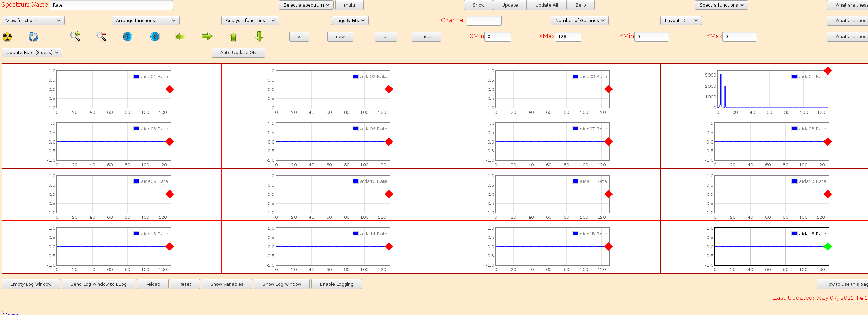Open the View functions dropdown

(33, 21)
